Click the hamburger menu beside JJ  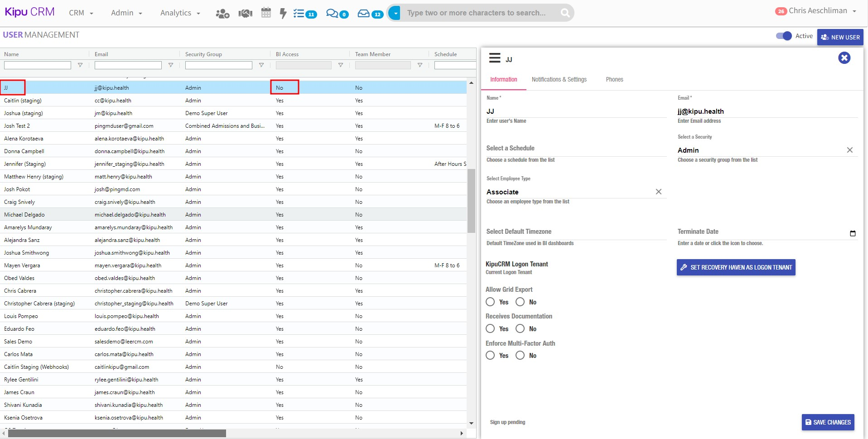pyautogui.click(x=495, y=58)
